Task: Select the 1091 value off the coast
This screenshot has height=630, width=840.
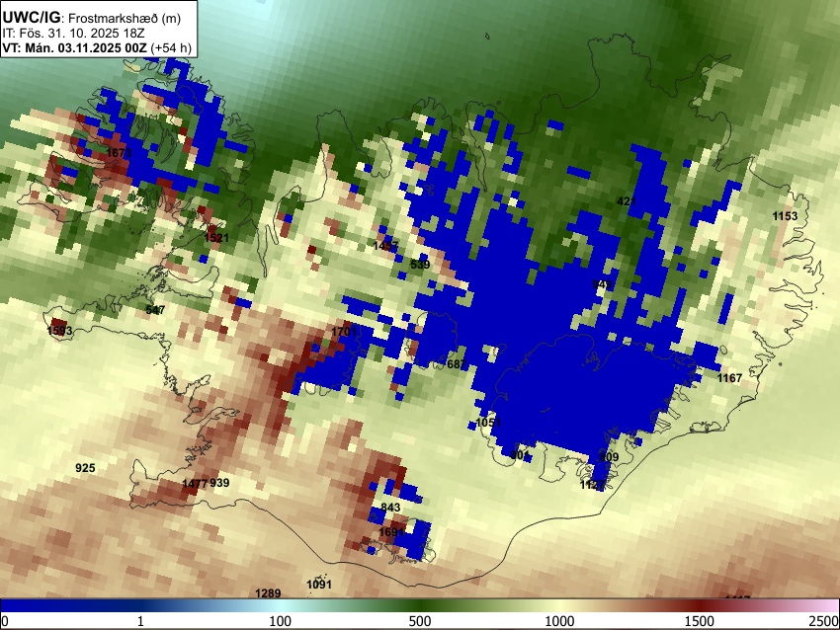Action: click(319, 585)
